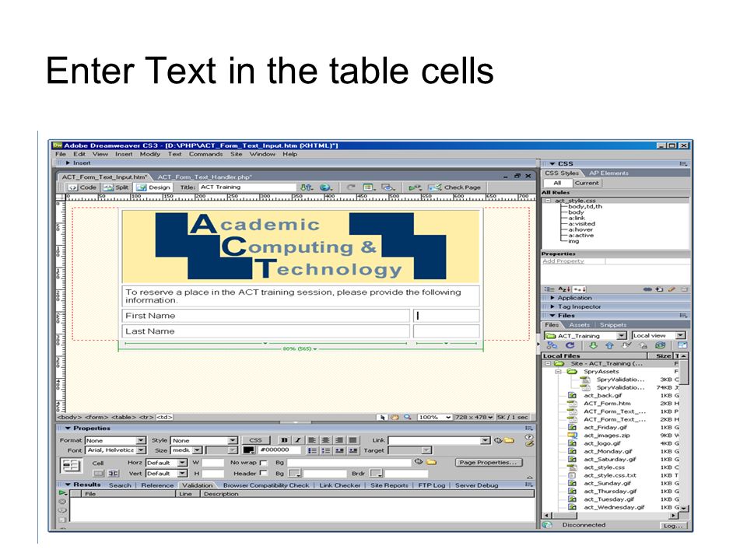Viewport: 747px width, 560px height.
Task: Preview in browser globe icon
Action: [326, 187]
